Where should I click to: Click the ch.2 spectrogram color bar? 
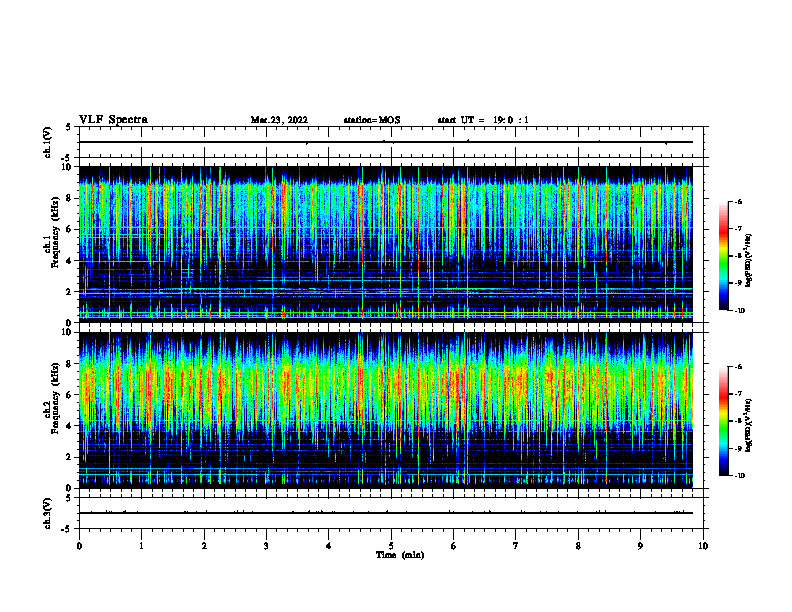(x=723, y=421)
